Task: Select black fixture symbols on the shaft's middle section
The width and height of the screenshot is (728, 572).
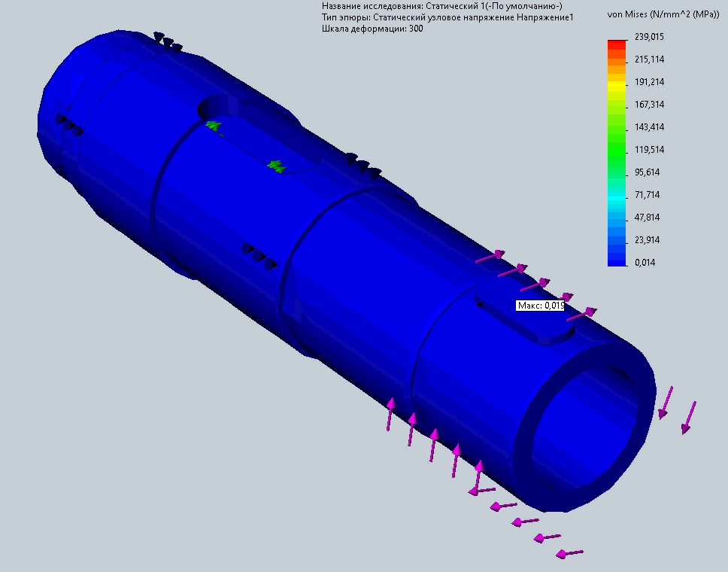Action: click(258, 255)
